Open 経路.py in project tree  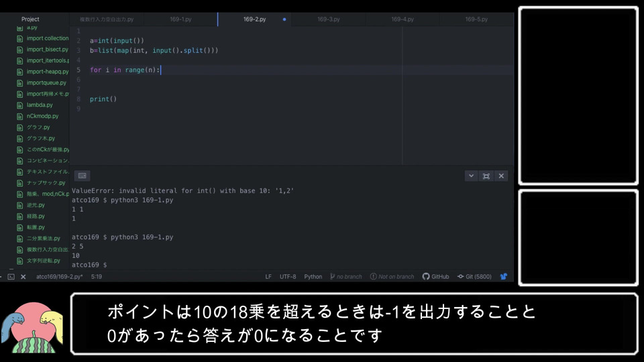[36, 216]
